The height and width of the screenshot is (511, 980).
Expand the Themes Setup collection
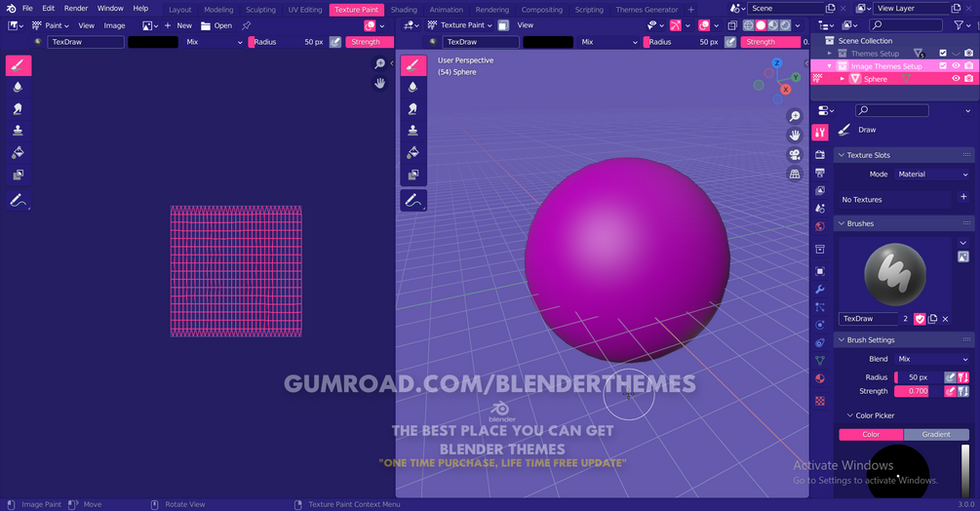tap(830, 53)
